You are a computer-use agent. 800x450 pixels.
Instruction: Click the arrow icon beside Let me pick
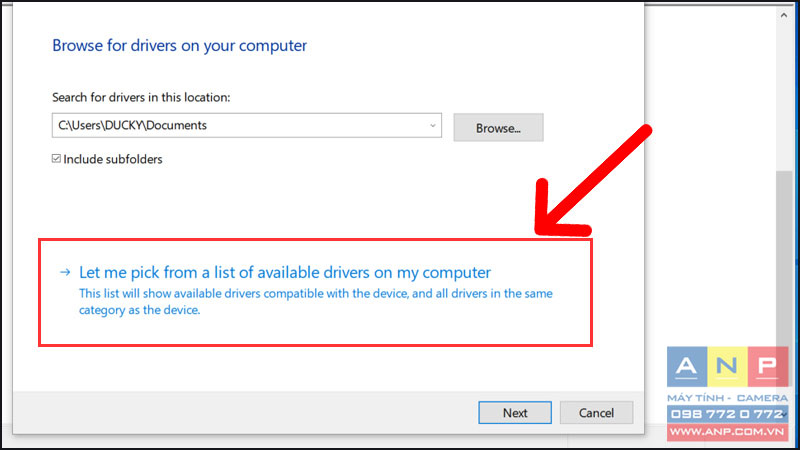(x=65, y=272)
